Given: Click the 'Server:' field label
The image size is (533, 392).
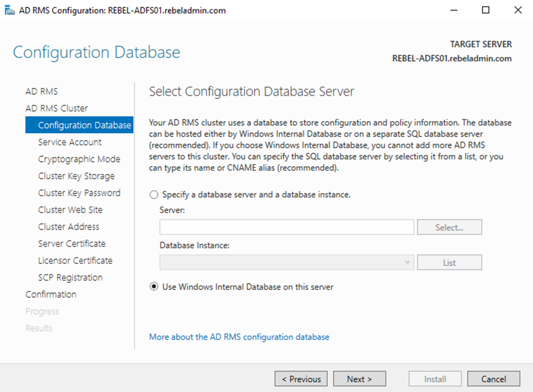Looking at the screenshot, I should [172, 210].
